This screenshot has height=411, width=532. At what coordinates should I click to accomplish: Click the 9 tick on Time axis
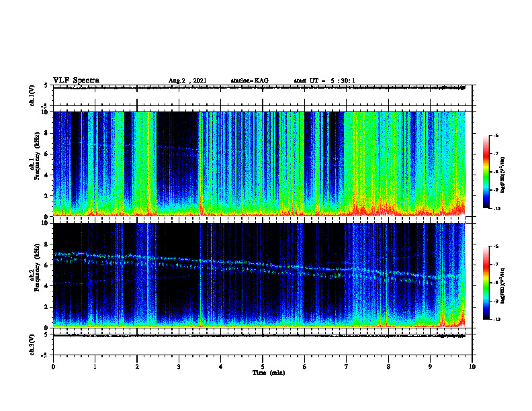click(430, 367)
